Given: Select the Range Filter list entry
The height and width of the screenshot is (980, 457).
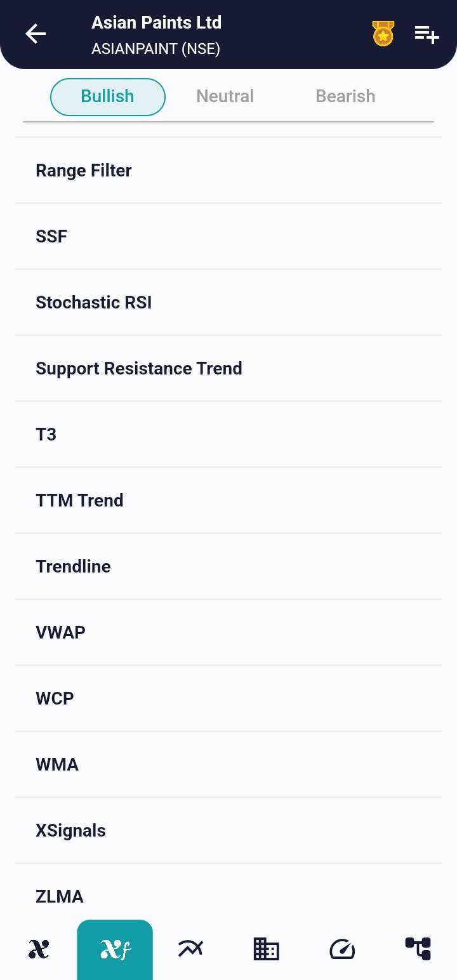Looking at the screenshot, I should (228, 170).
